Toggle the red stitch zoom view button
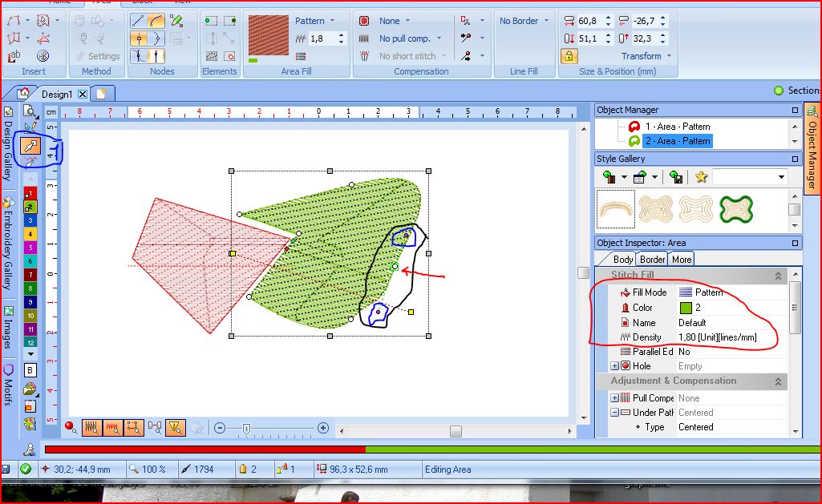Screen dimensions: 822x504 click(x=113, y=428)
